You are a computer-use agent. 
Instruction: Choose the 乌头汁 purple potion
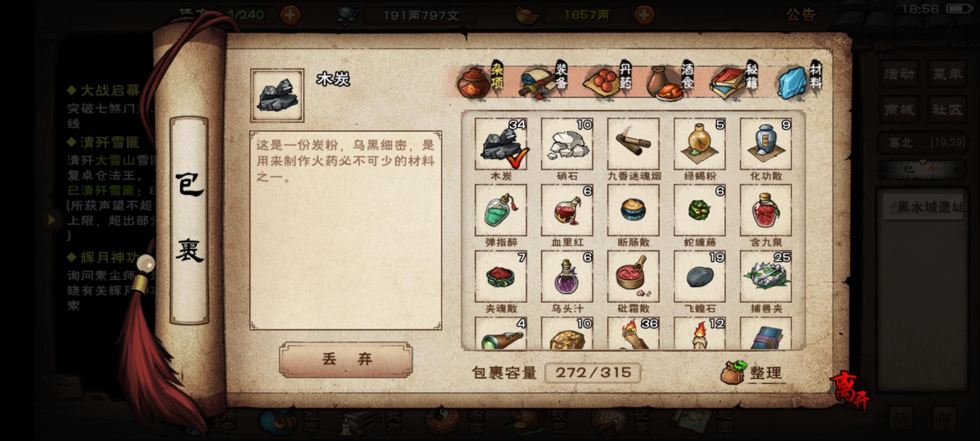[x=567, y=276]
